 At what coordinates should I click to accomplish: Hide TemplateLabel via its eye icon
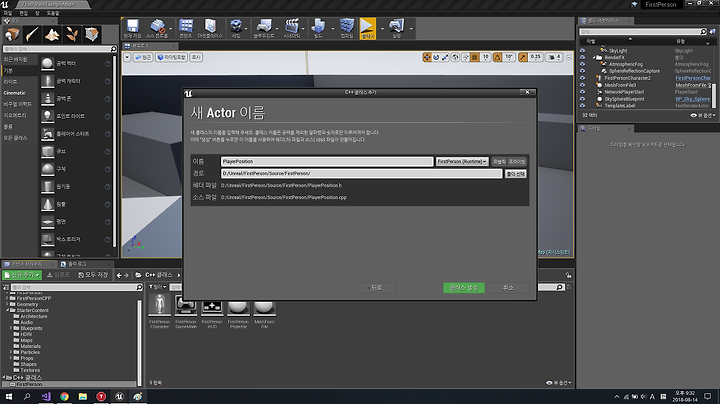[x=583, y=106]
